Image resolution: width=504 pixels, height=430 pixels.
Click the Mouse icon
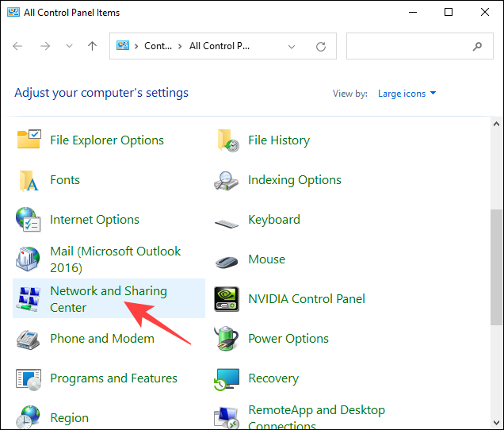click(x=227, y=259)
